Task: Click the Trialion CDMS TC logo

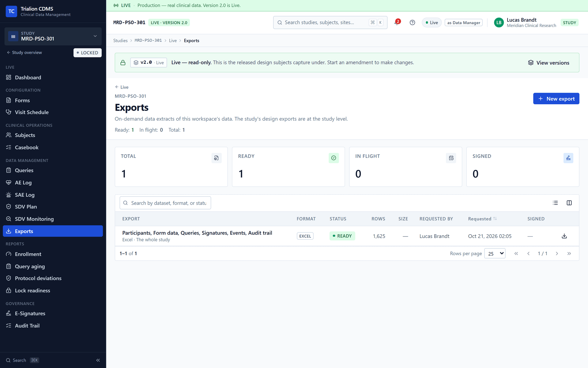Action: [11, 11]
